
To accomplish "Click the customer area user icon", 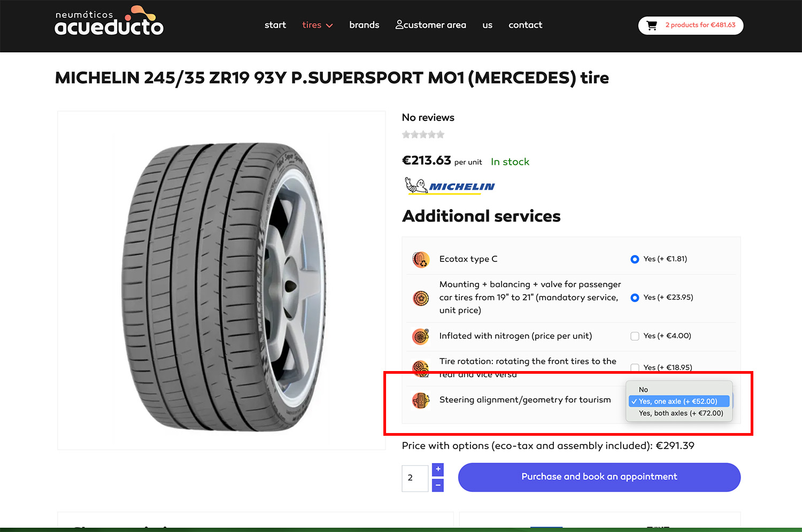I will (399, 25).
